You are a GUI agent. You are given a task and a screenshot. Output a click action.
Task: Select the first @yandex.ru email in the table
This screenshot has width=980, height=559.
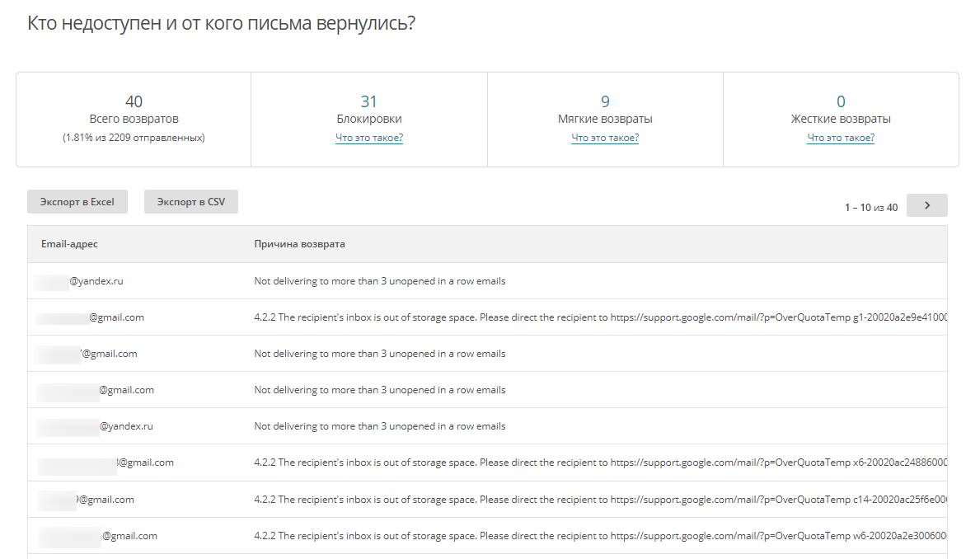click(96, 281)
